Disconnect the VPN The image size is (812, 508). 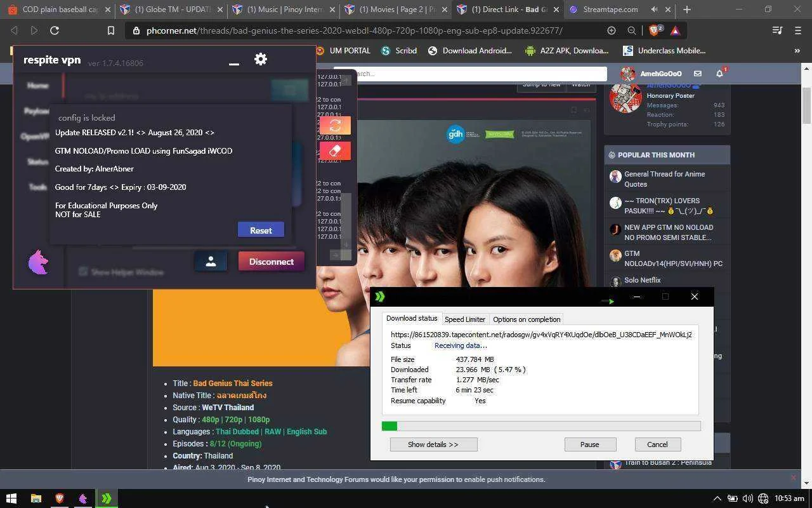[x=272, y=261]
